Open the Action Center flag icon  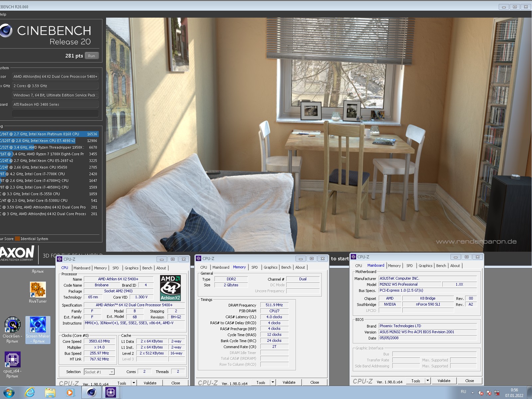[x=489, y=393]
